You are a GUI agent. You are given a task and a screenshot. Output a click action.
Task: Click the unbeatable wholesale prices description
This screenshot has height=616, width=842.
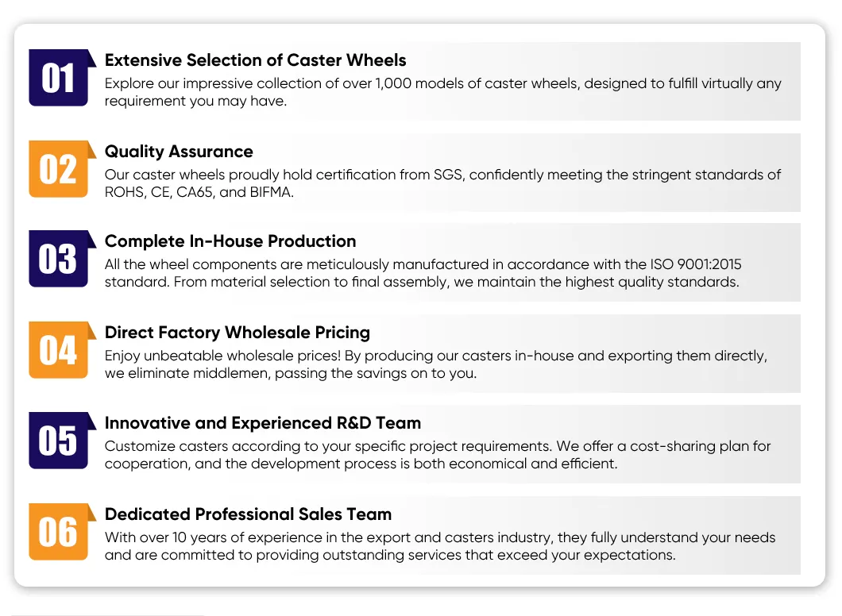tap(436, 364)
